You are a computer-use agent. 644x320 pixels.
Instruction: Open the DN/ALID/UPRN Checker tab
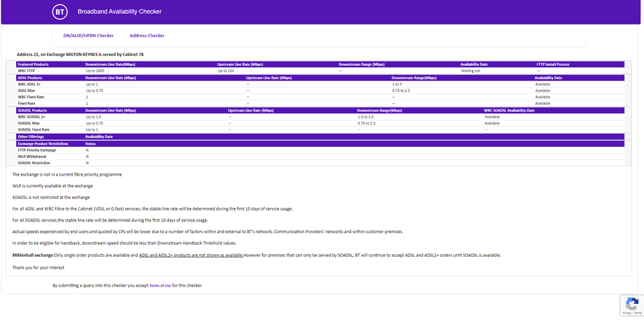pyautogui.click(x=88, y=35)
